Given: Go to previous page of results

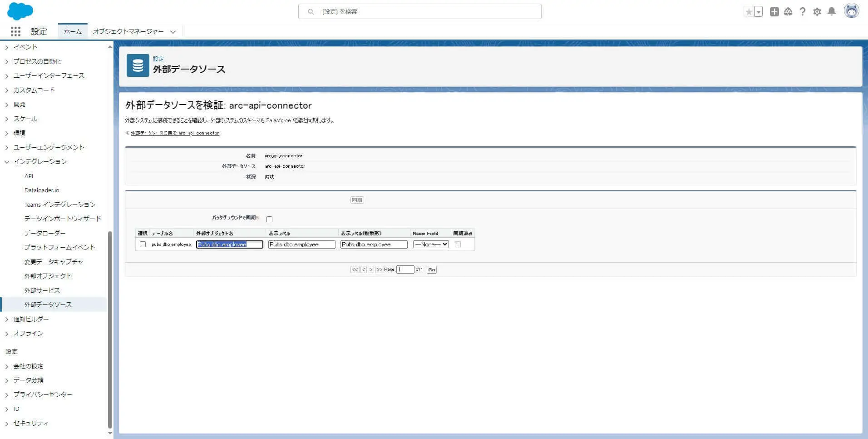Looking at the screenshot, I should pyautogui.click(x=364, y=269).
